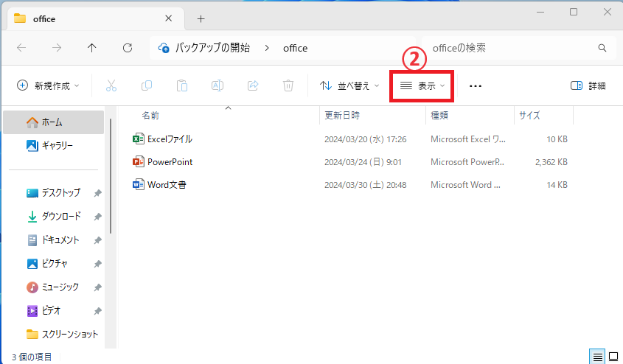This screenshot has width=623, height=364.
Task: Click the Rename icon in toolbar
Action: coord(217,85)
